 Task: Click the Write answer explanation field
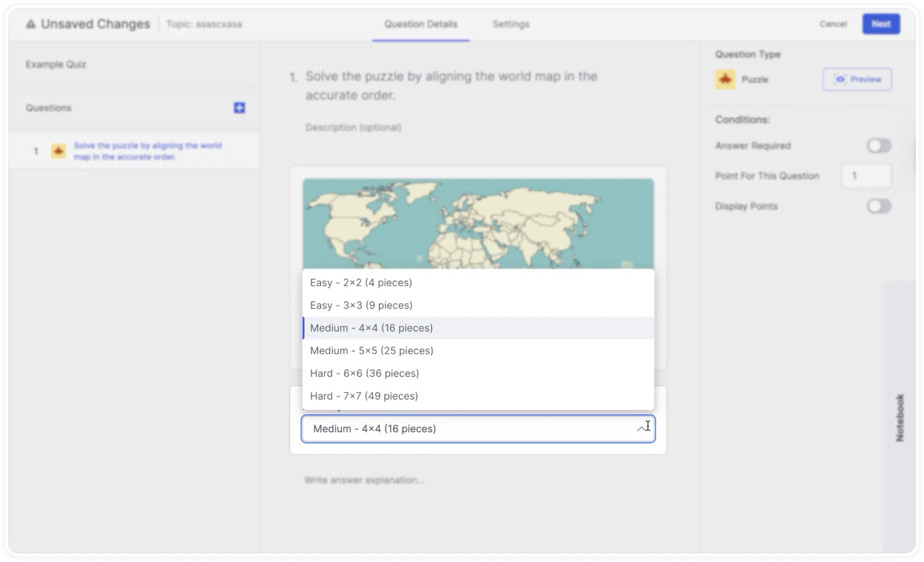[x=364, y=480]
